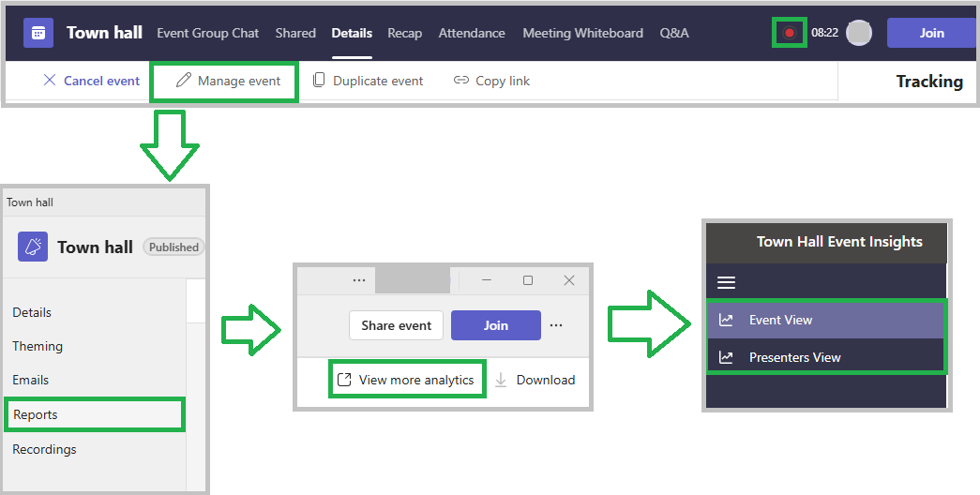Click the Cancel event link
The height and width of the screenshot is (495, 980).
tap(91, 81)
